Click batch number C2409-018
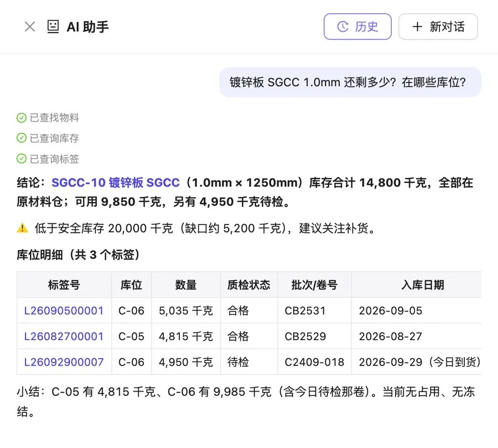The image size is (498, 448). pyautogui.click(x=314, y=362)
